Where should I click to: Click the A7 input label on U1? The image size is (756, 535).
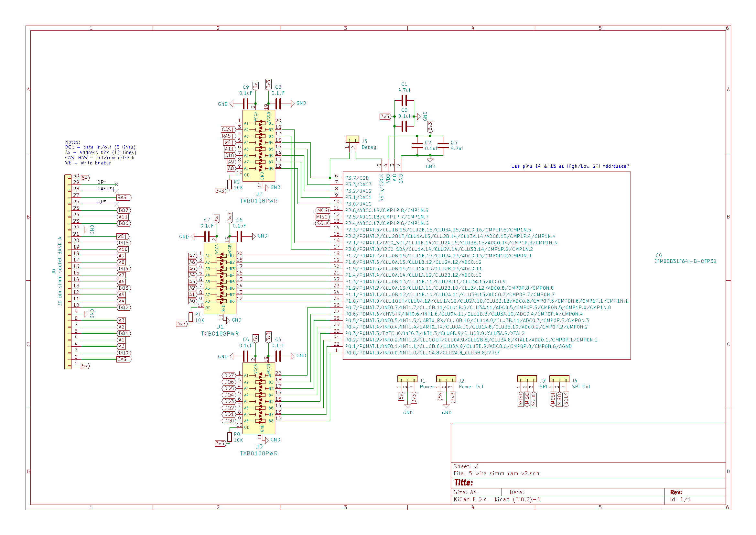coord(192,255)
